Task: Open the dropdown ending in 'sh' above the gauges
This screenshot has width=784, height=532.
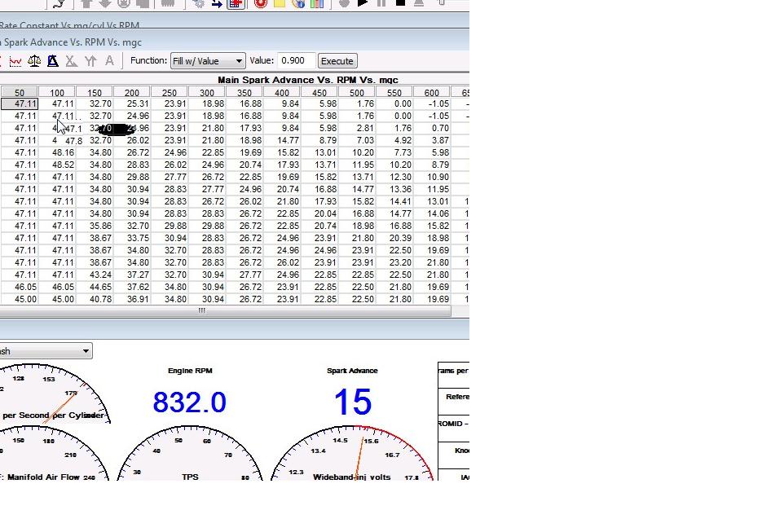Action: click(46, 351)
